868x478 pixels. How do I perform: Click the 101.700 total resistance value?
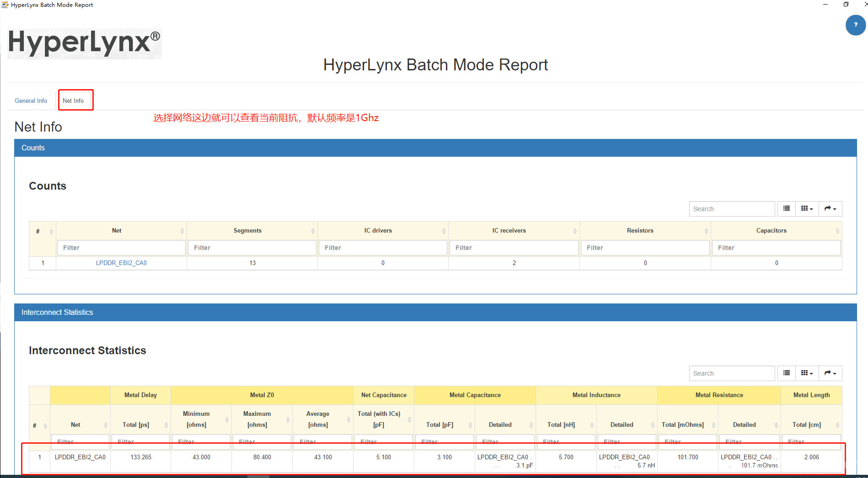(x=688, y=457)
